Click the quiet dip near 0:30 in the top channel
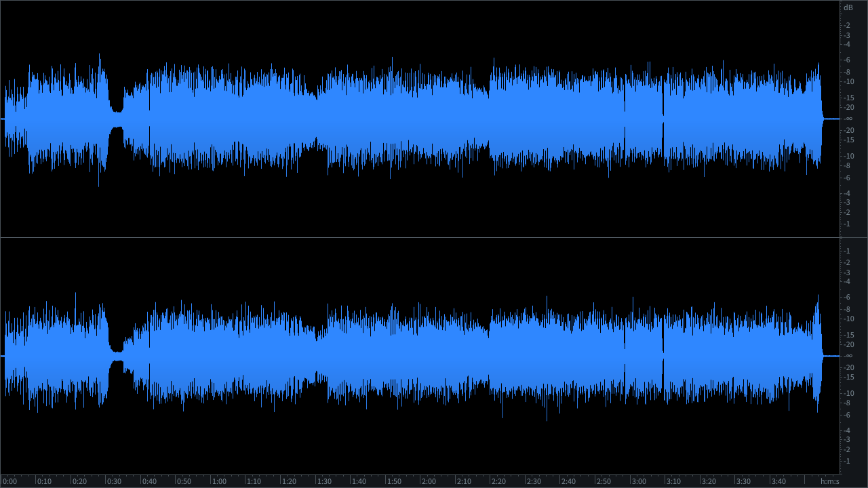Image resolution: width=868 pixels, height=488 pixels. 117,119
